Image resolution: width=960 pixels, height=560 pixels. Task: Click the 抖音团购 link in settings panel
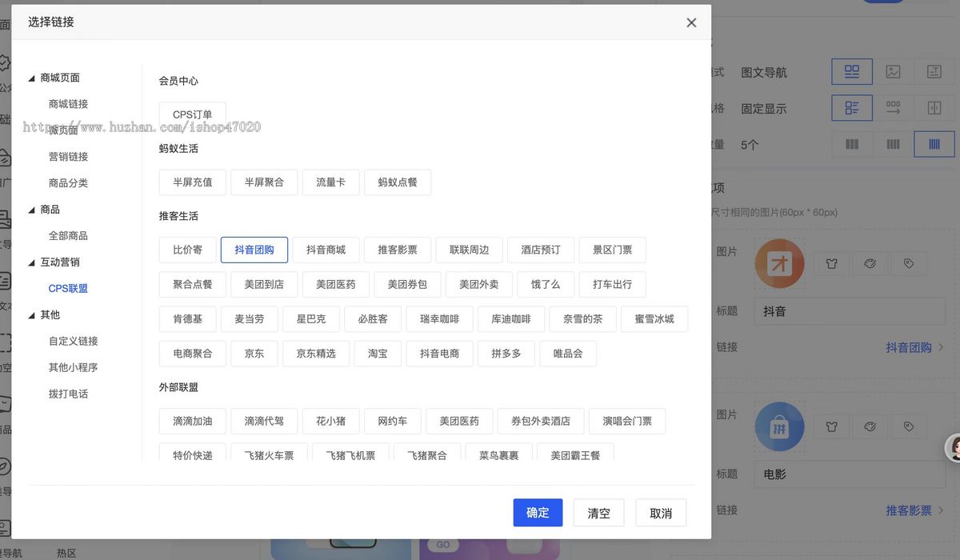909,347
